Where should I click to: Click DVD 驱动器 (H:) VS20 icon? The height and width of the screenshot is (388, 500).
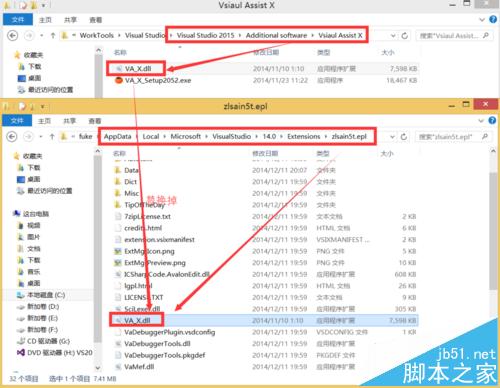click(x=21, y=352)
